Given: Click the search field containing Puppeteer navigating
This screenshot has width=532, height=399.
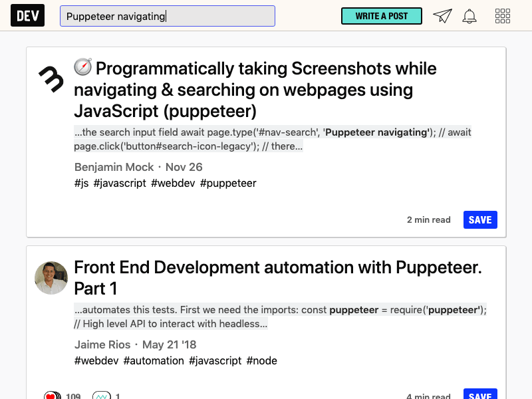Looking at the screenshot, I should pos(168,16).
